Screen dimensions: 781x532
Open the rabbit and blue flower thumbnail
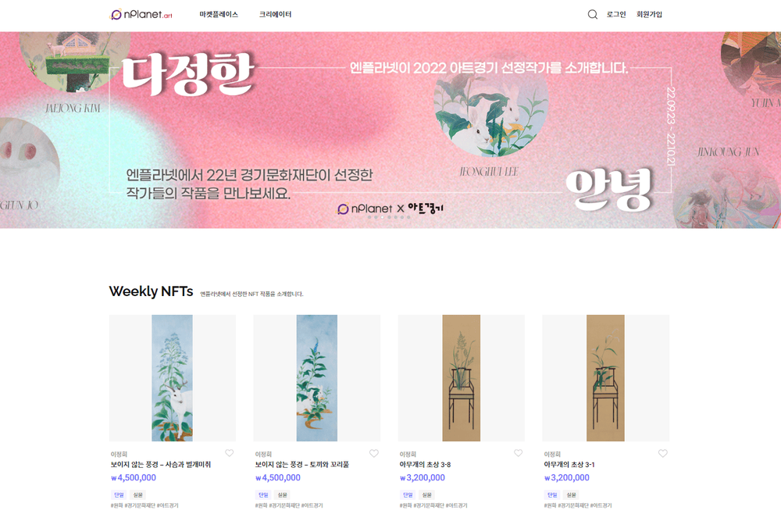317,377
